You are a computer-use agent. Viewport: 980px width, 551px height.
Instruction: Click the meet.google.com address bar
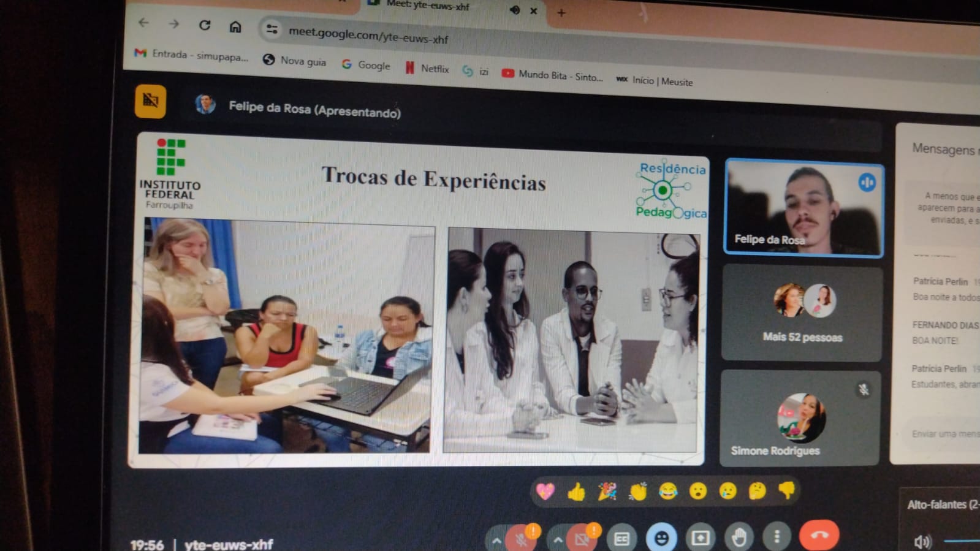[368, 36]
